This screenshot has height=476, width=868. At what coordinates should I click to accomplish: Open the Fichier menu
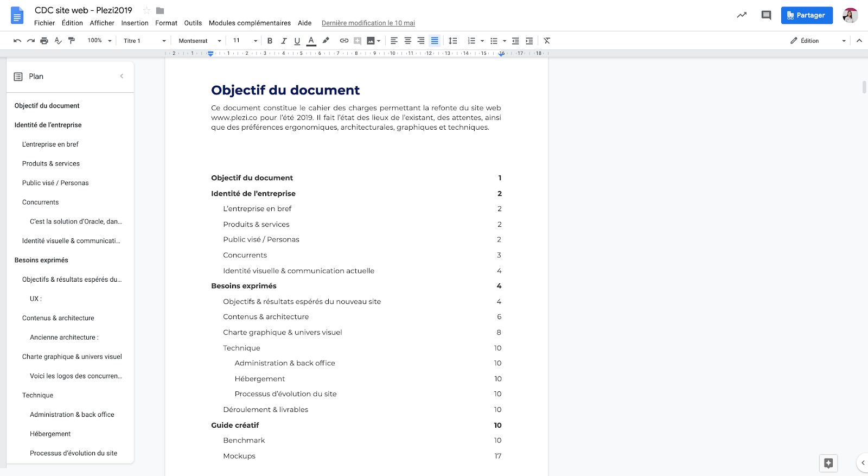(x=44, y=23)
